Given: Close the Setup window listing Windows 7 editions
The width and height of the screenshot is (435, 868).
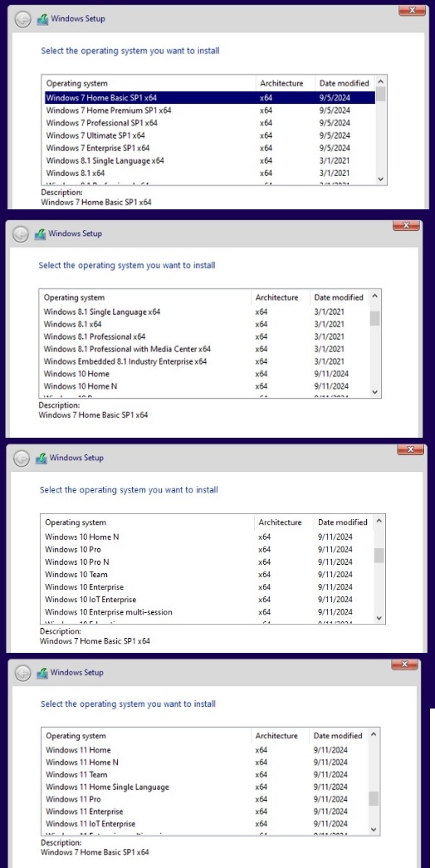Looking at the screenshot, I should coord(412,10).
